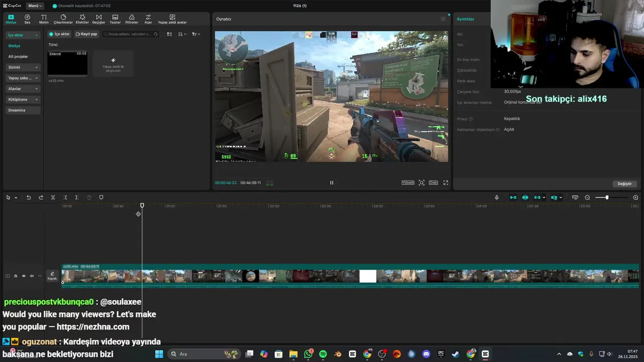Open Discord from the taskbar
644x362 pixels.
coord(426,354)
